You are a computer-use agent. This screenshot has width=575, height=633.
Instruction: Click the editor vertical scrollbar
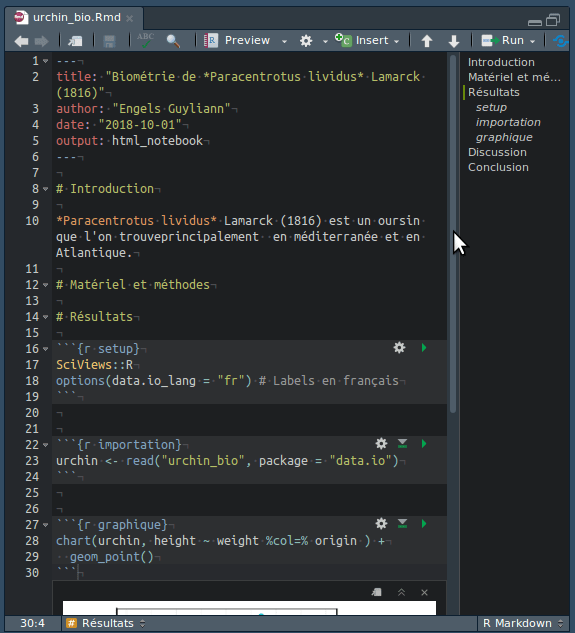pyautogui.click(x=453, y=234)
